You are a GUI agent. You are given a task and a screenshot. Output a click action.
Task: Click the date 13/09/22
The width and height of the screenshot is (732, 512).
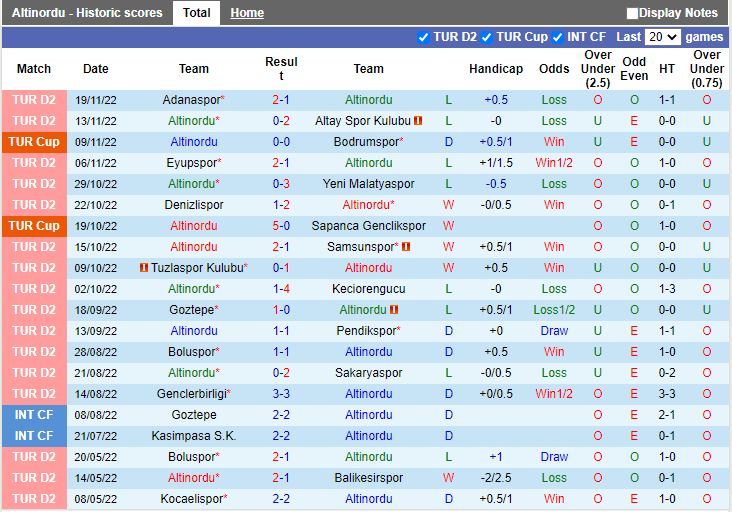[x=96, y=331]
